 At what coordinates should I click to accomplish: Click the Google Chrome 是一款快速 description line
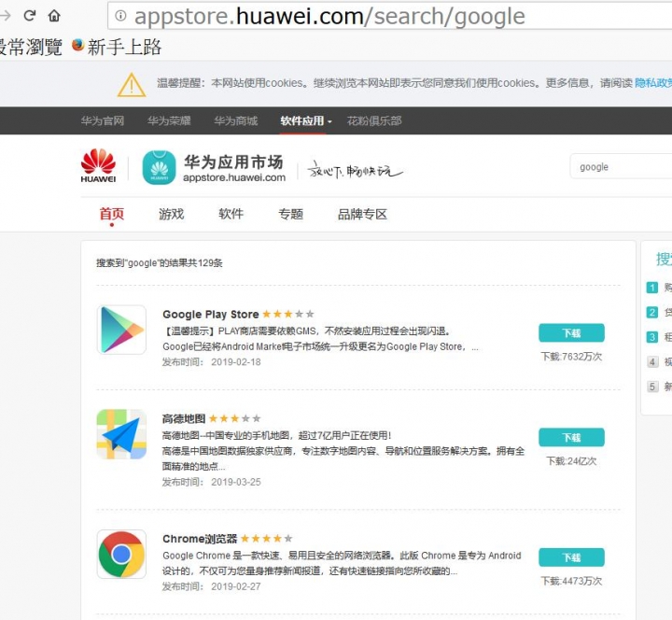click(342, 556)
